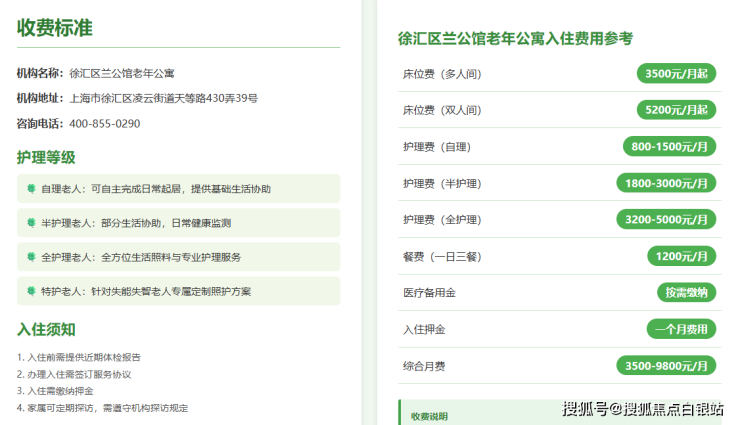Select the address 上海市徐汇区凌云街道天等路430弄39号
Screen dimensions: 740x425
[164, 98]
